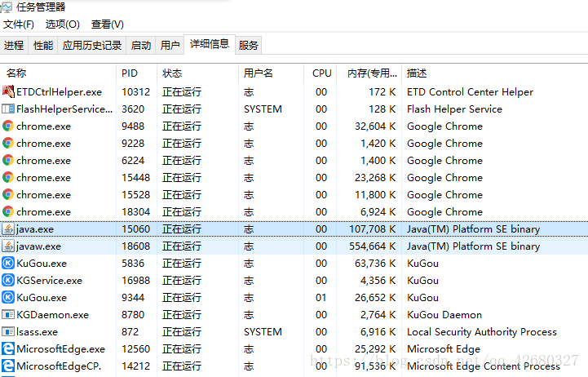Click memory value 32,604 K

[375, 126]
